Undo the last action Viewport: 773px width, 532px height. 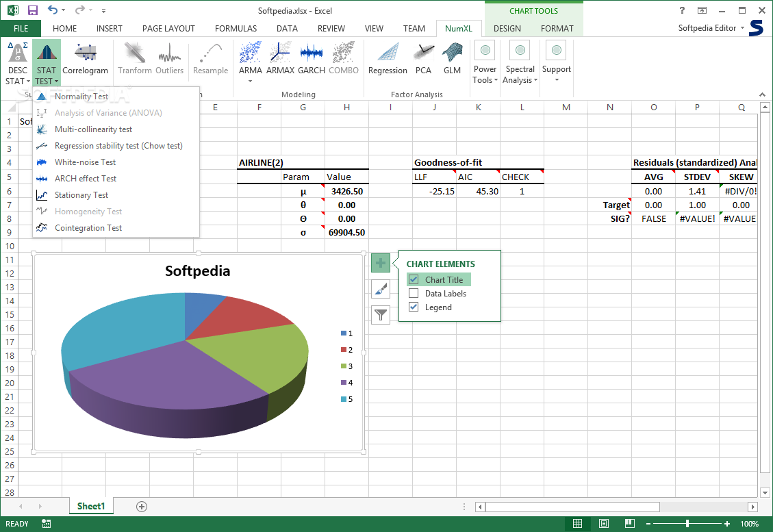tap(53, 10)
